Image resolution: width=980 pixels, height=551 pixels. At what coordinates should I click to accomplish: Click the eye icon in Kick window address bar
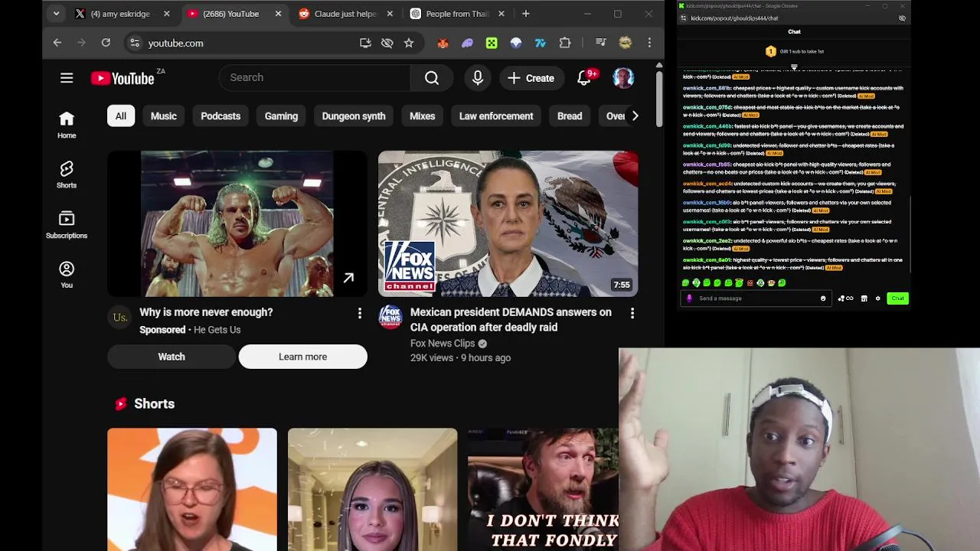pyautogui.click(x=902, y=18)
